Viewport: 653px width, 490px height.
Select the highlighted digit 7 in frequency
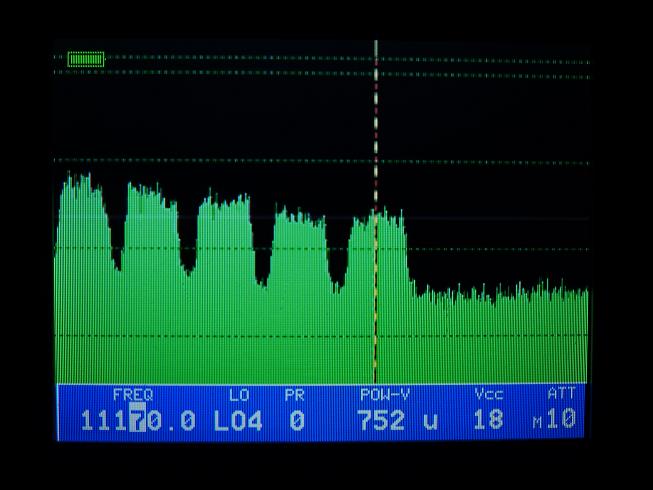click(x=138, y=420)
